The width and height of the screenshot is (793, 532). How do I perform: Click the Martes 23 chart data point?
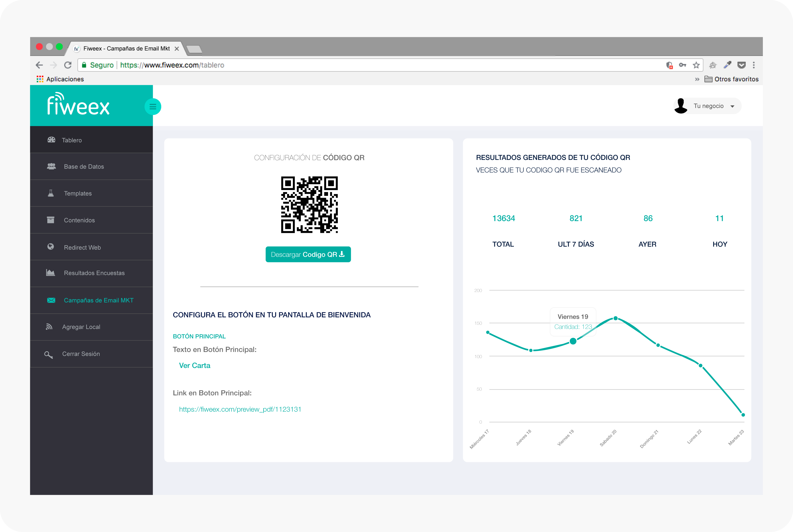click(x=743, y=415)
